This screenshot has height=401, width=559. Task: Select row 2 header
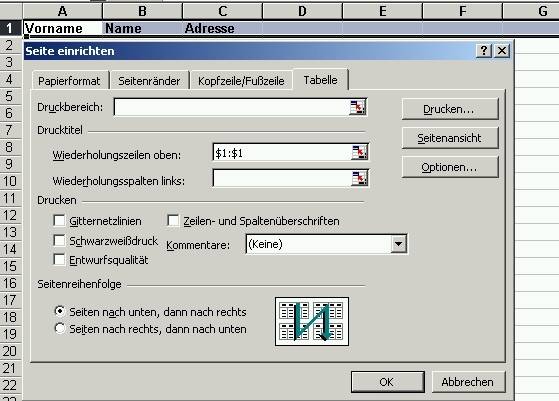point(11,45)
